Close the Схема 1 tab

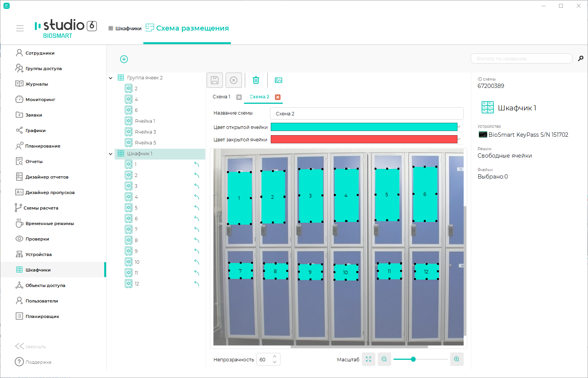tap(239, 97)
